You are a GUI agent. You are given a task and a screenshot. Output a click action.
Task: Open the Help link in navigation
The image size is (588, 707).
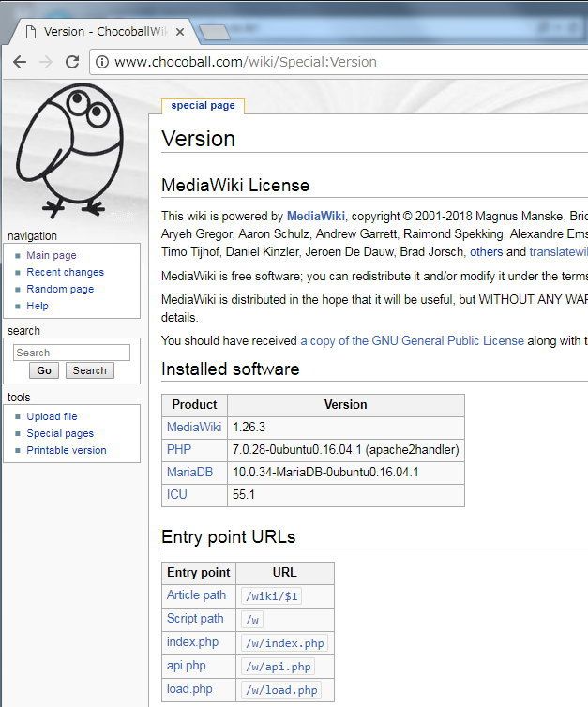38,306
